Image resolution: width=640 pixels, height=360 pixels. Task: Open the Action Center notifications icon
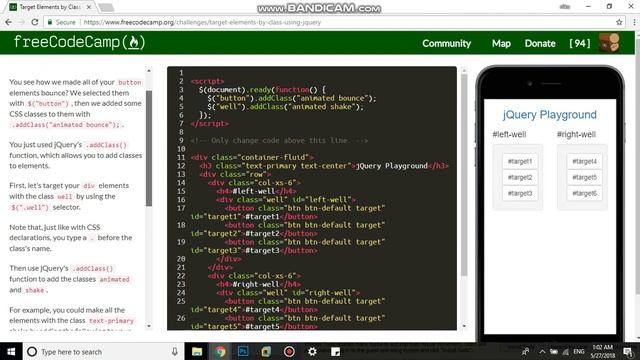(628, 351)
